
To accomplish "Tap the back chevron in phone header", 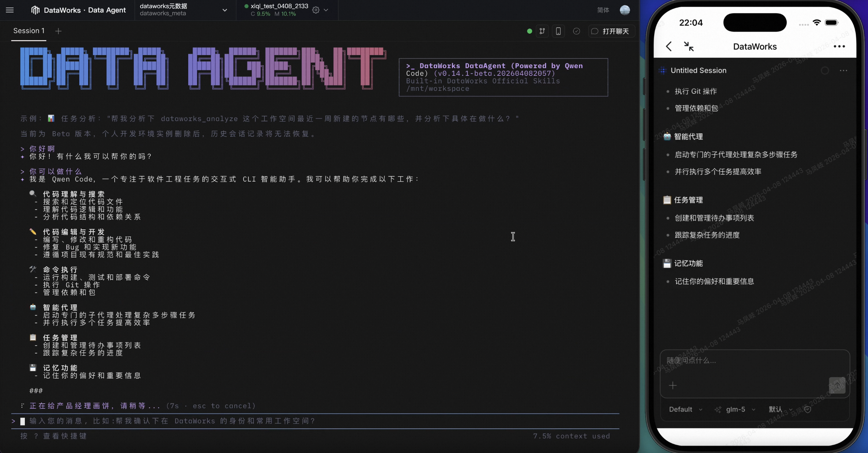I will click(x=669, y=47).
